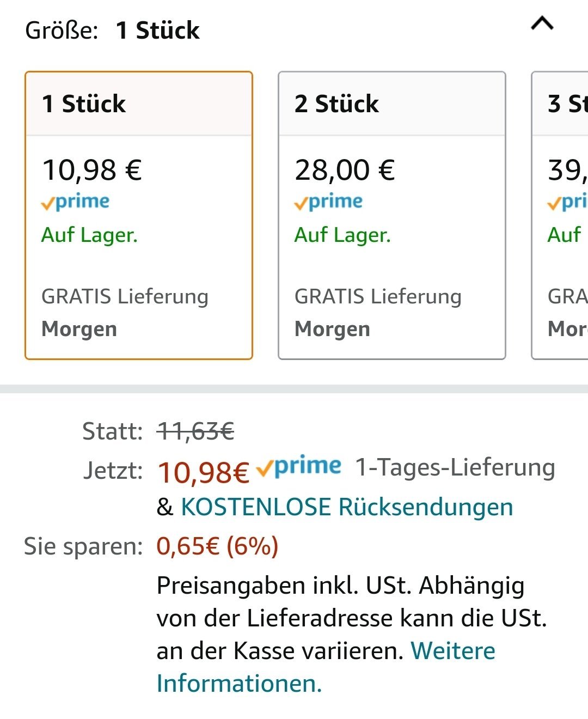Click the Größe: 1 Stück header label
This screenshot has width=588, height=719.
point(112,31)
